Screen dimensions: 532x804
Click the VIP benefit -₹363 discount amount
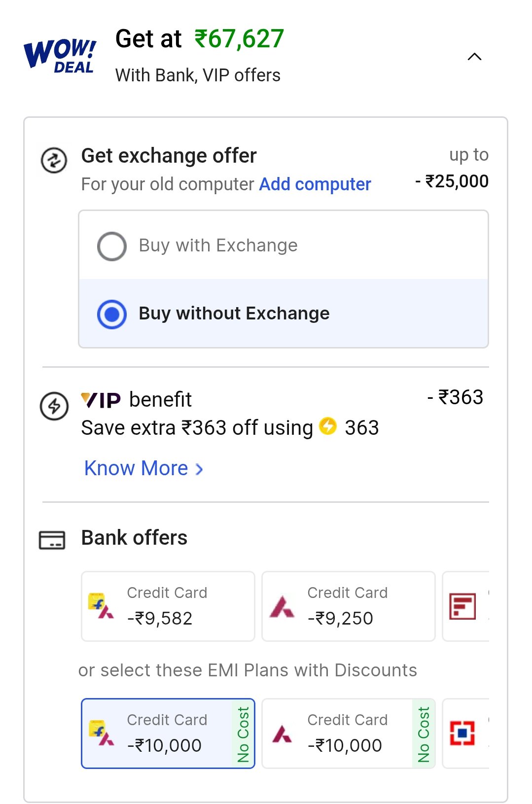click(x=456, y=397)
